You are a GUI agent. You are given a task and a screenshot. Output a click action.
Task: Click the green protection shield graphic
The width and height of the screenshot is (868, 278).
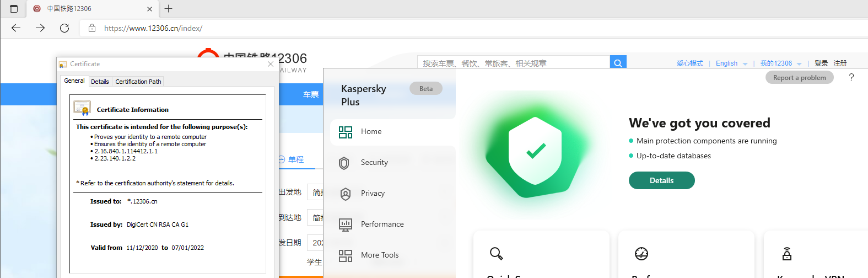point(535,150)
